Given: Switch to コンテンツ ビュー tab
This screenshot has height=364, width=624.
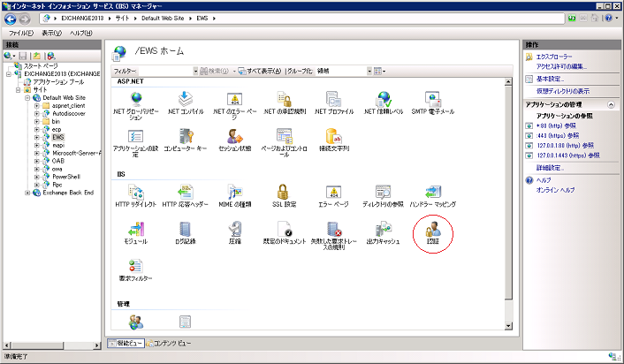Looking at the screenshot, I should point(168,343).
